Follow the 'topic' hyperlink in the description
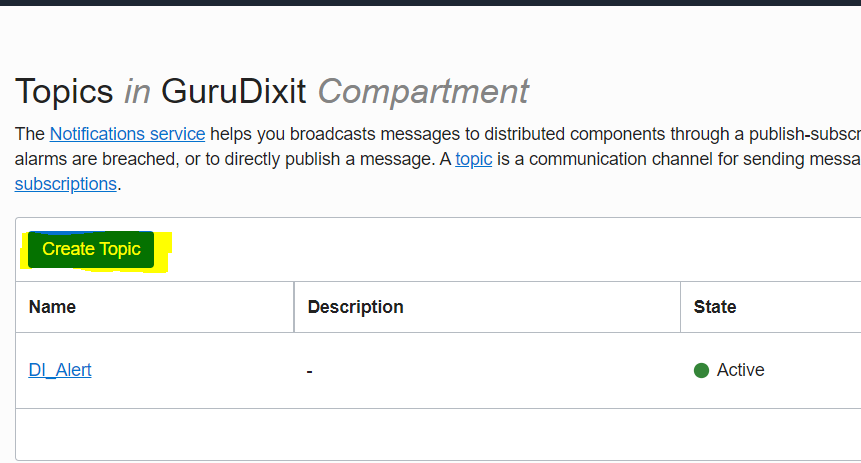 pyautogui.click(x=473, y=159)
